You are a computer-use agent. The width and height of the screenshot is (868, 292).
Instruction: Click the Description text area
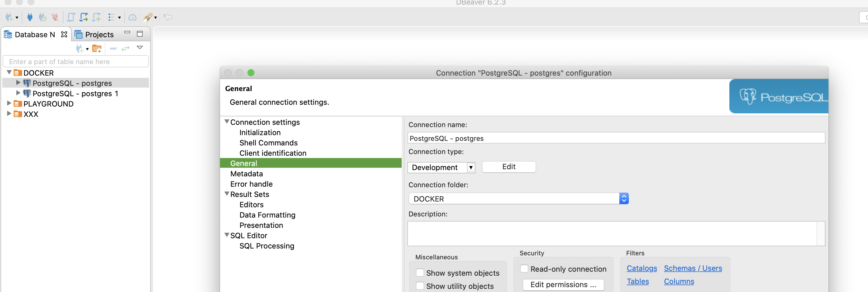pyautogui.click(x=616, y=233)
